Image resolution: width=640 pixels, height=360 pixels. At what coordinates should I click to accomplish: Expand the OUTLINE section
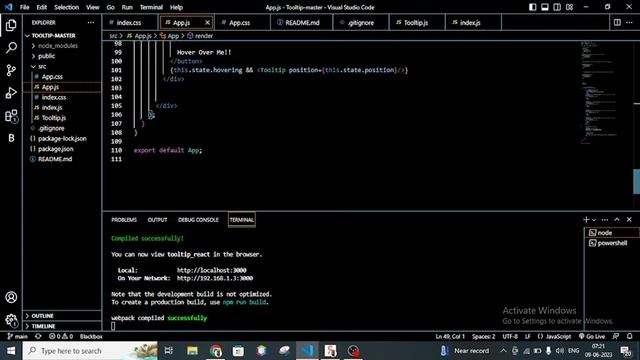pos(62,316)
